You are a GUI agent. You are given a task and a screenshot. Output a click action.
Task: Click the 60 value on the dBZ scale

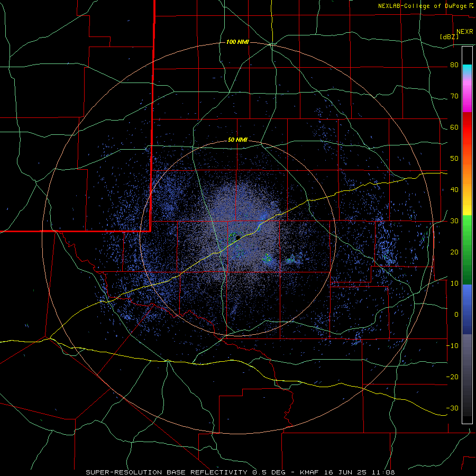tap(454, 127)
